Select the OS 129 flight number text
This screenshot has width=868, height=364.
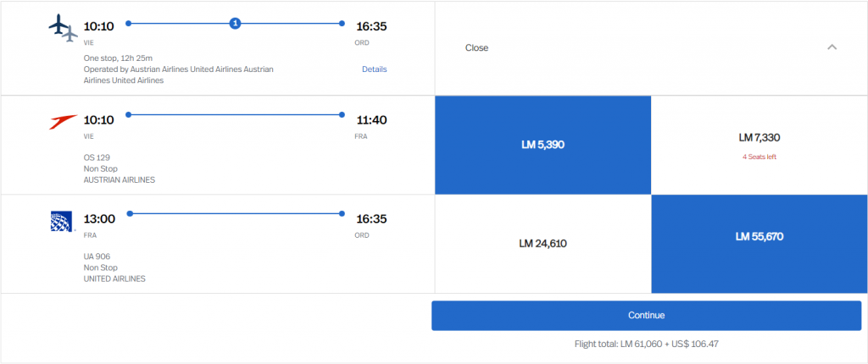coord(97,157)
